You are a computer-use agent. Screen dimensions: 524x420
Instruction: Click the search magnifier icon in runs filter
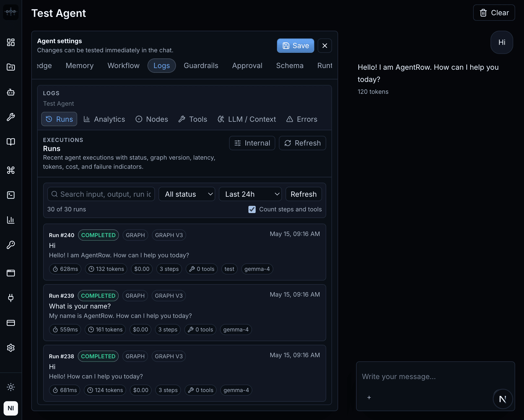pos(55,194)
